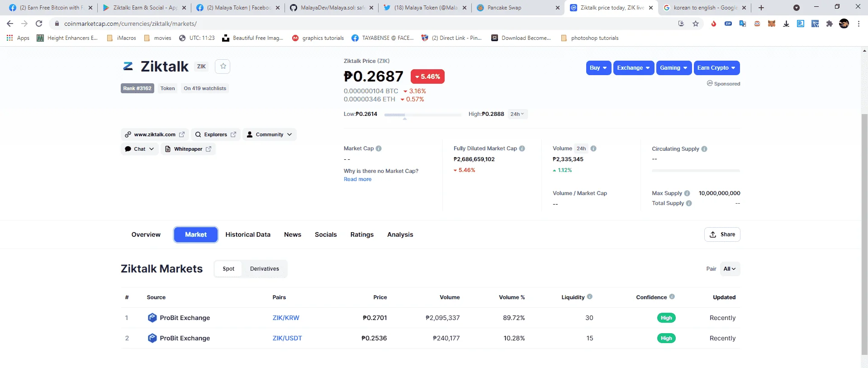Open the Pair All filter dropdown

point(730,269)
